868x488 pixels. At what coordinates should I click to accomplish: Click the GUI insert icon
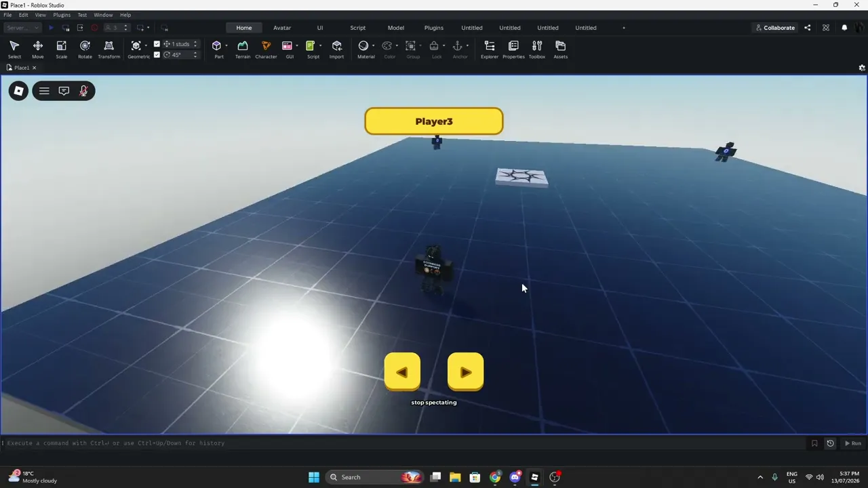click(288, 46)
